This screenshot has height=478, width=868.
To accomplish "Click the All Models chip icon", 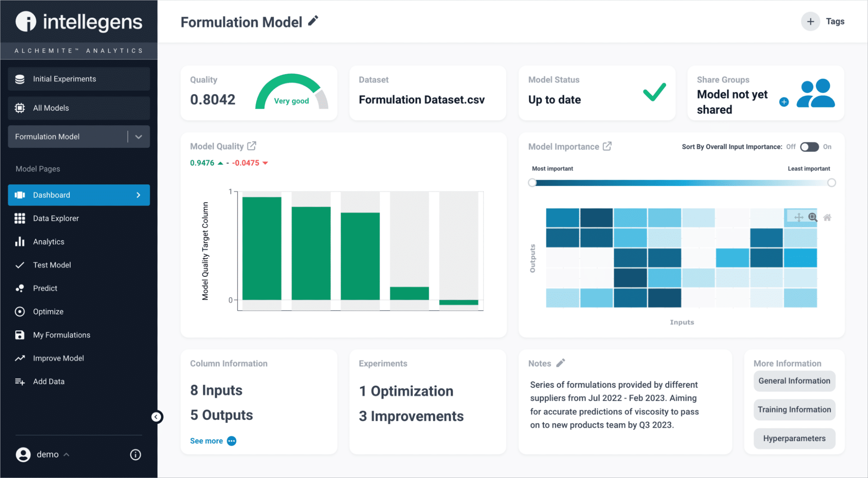I will coord(20,108).
